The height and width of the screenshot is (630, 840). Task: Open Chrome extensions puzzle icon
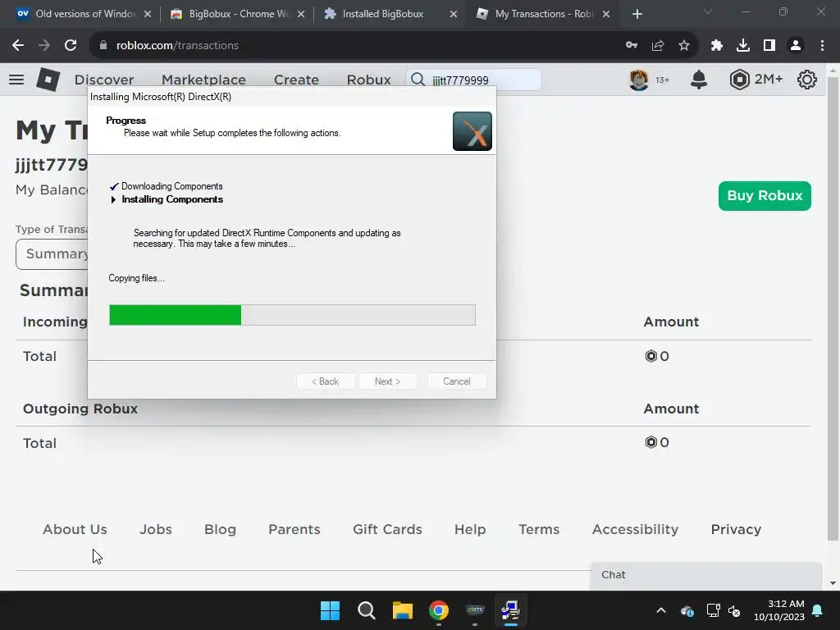[717, 46]
